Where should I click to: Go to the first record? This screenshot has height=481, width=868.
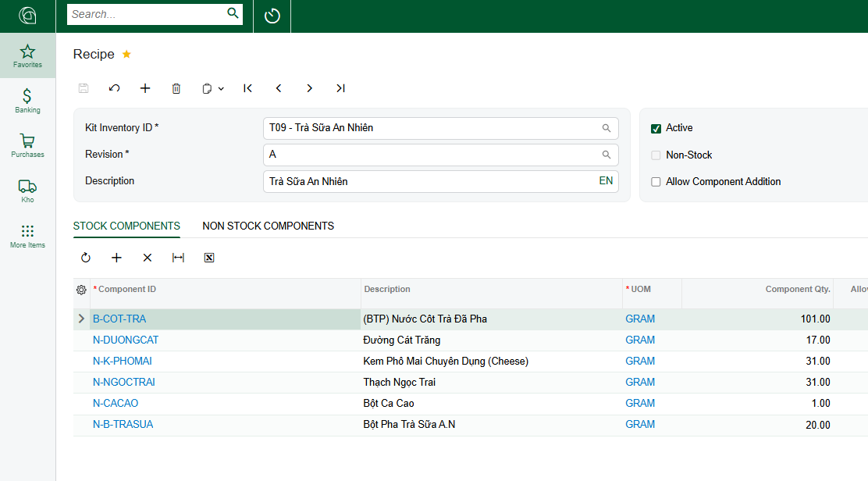[x=247, y=88]
